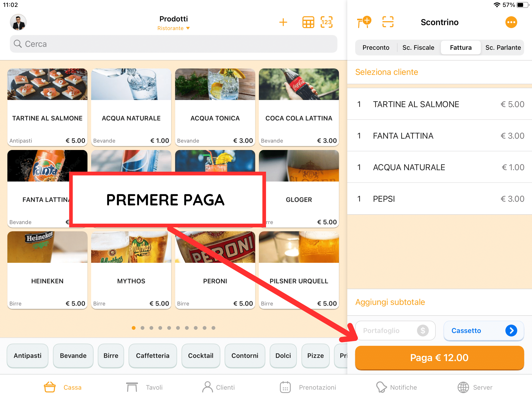Filter by Pizze category

click(x=316, y=356)
